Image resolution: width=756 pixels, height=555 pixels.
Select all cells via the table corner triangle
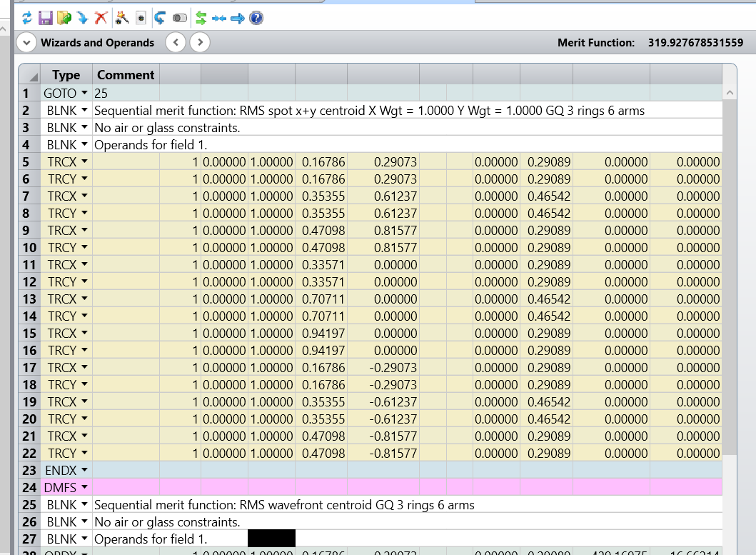pyautogui.click(x=29, y=75)
